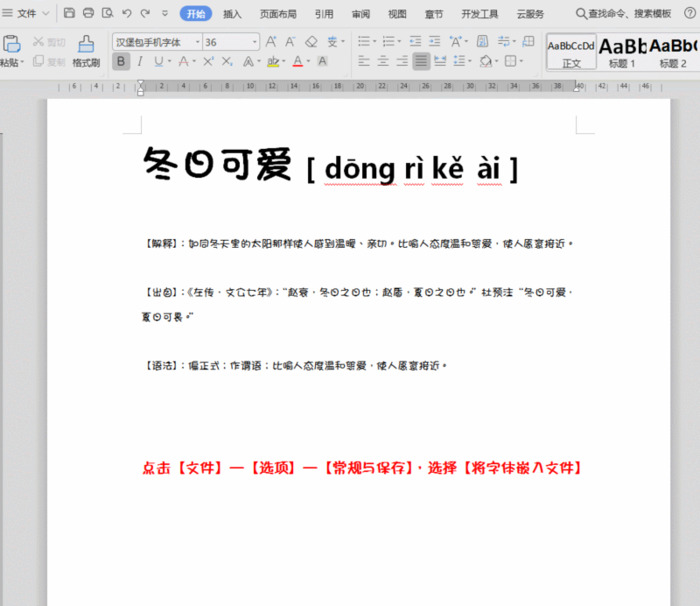700x606 pixels.
Task: Cut selection with 剪切 scissors
Action: tap(49, 42)
